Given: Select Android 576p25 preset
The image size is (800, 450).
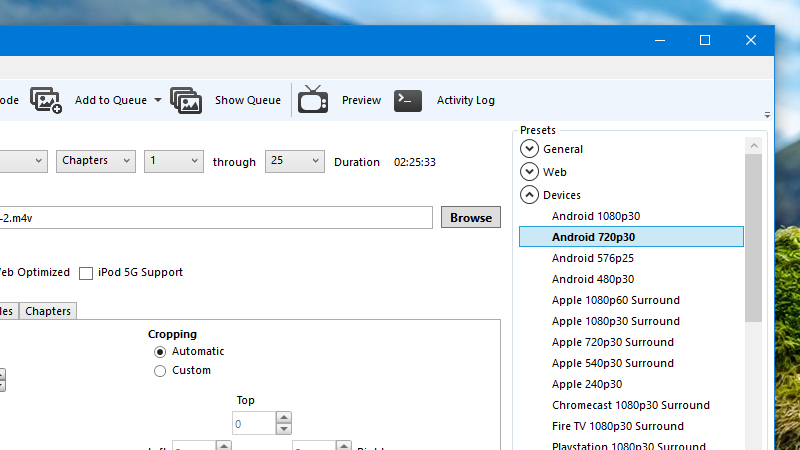Looking at the screenshot, I should pyautogui.click(x=592, y=258).
